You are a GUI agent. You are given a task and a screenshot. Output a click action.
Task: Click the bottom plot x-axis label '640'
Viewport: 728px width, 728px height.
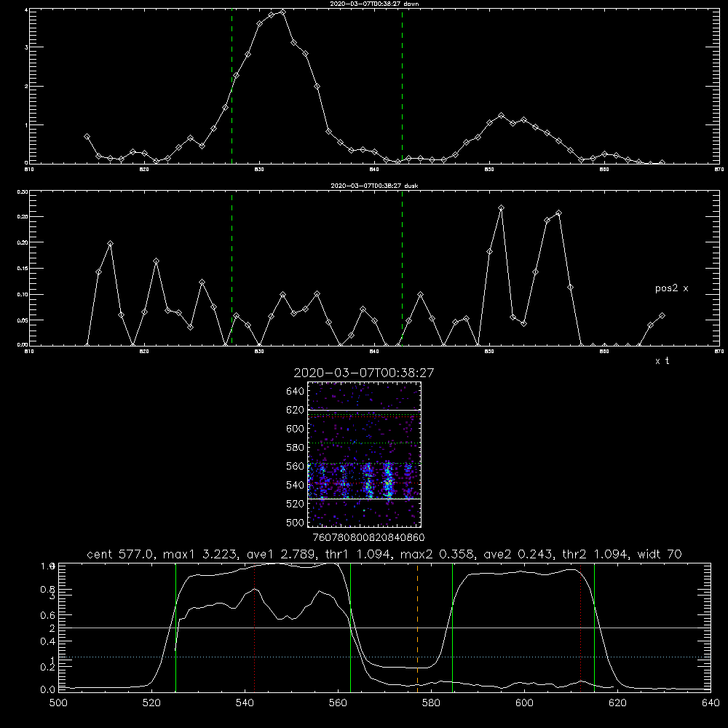point(711,703)
